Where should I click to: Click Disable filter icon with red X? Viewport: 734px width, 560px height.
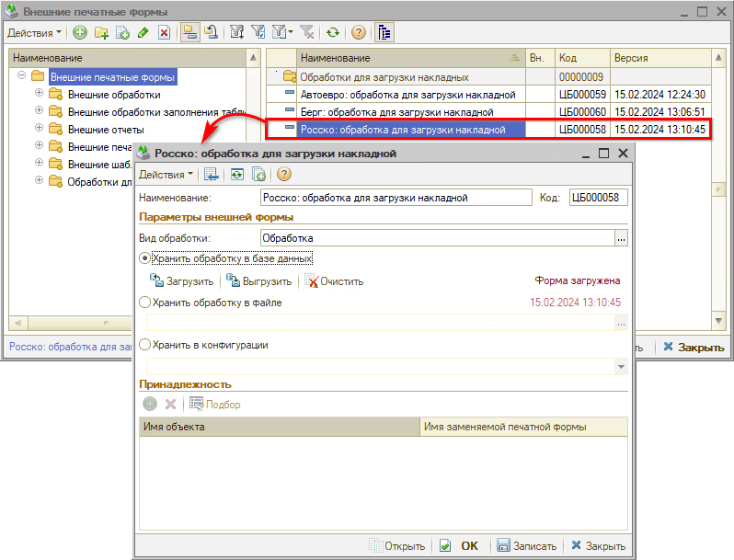[x=307, y=33]
